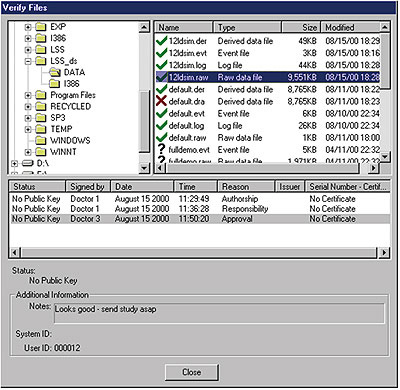Expand the SP3 folder node

(x=28, y=118)
